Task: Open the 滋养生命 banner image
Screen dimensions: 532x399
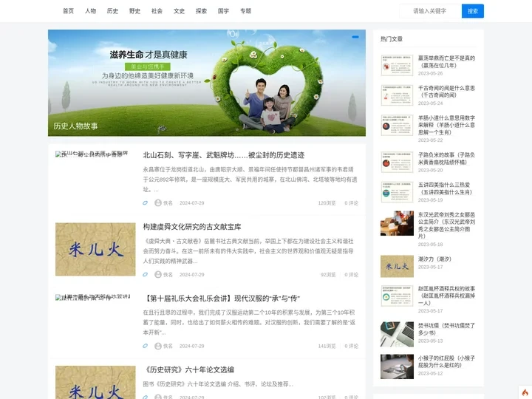Action: 207,83
